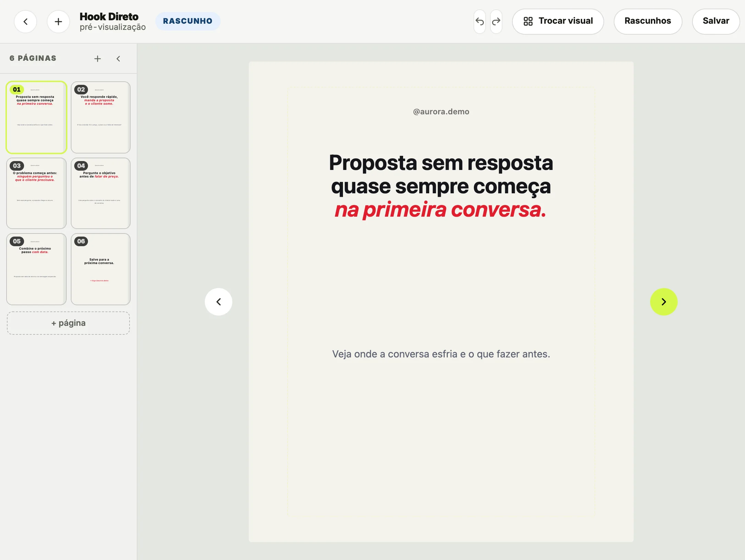Image resolution: width=745 pixels, height=560 pixels.
Task: Select the page 03 thumbnail
Action: [36, 193]
